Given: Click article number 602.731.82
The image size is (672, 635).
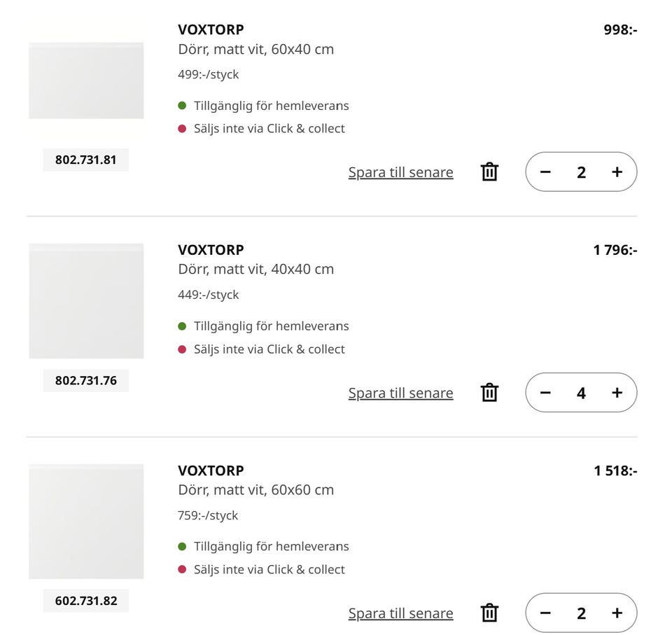Looking at the screenshot, I should pos(86,601).
